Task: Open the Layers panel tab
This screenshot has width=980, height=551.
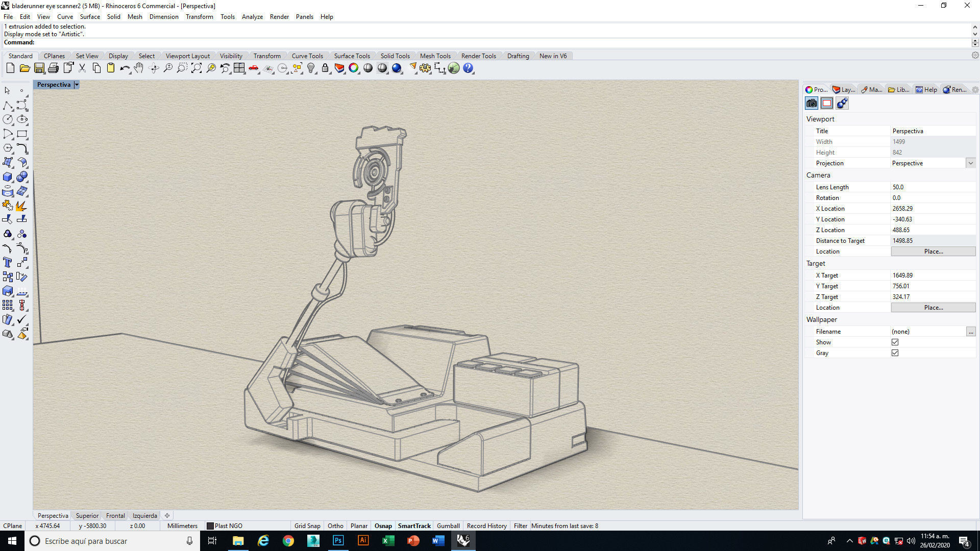Action: (844, 90)
